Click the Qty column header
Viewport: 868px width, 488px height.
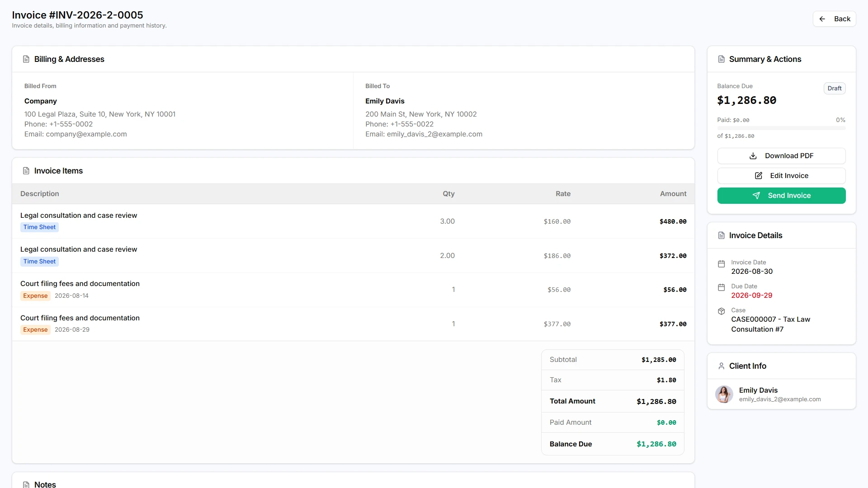[448, 194]
